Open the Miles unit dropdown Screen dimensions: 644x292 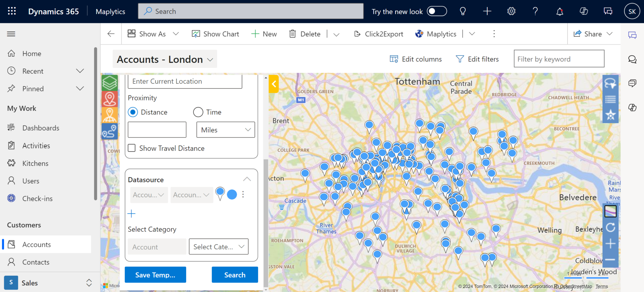pos(225,130)
